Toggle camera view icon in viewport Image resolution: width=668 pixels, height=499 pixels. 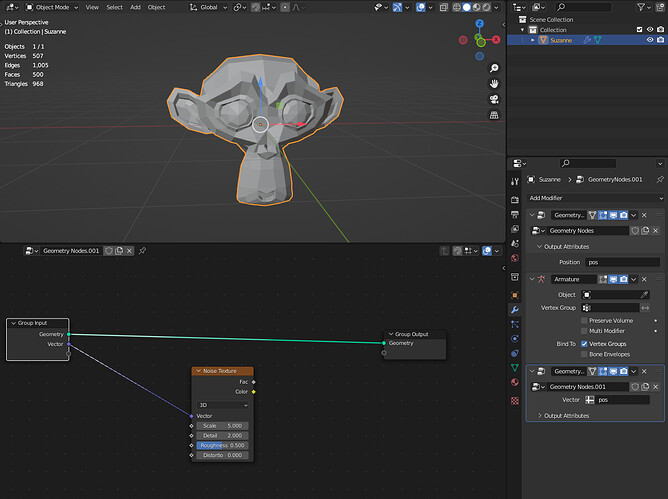point(494,99)
